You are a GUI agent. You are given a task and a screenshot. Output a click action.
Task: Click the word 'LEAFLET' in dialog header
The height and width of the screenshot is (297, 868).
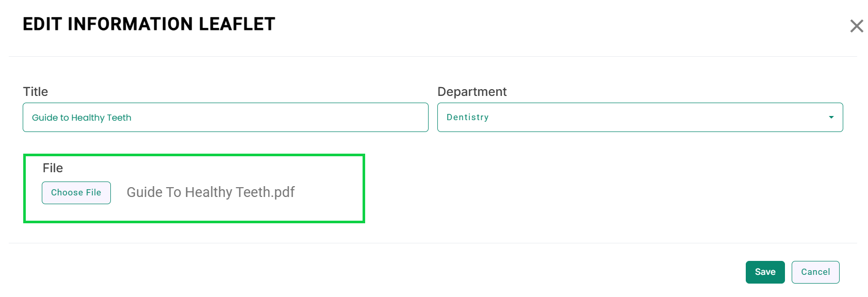click(x=237, y=24)
